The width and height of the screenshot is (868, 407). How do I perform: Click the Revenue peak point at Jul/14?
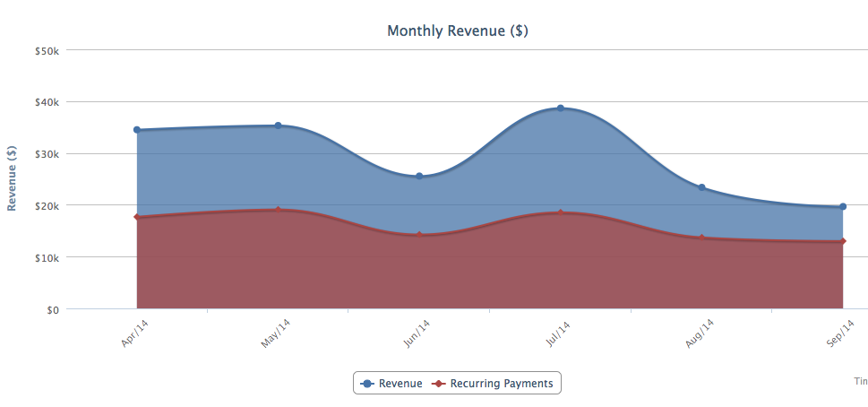pos(561,108)
